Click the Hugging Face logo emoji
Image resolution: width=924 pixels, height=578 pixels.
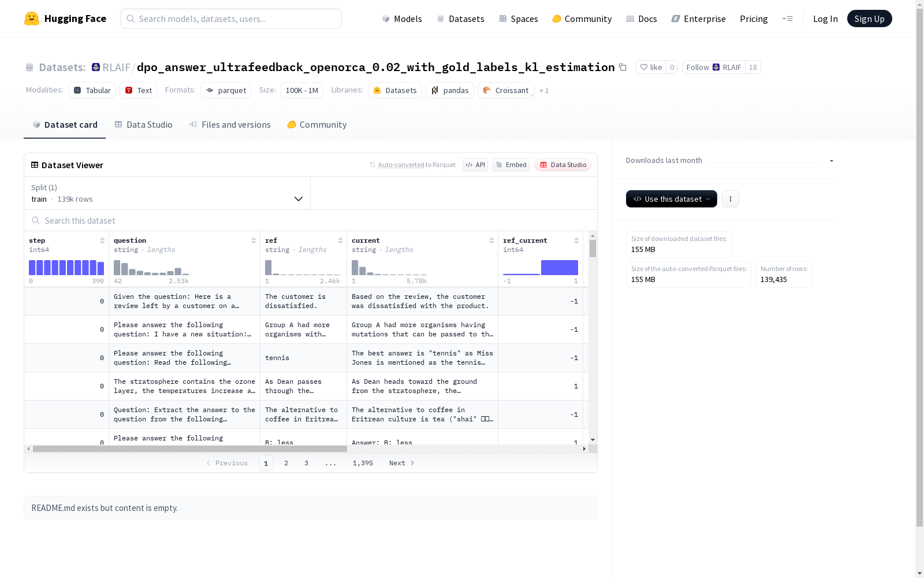point(32,18)
